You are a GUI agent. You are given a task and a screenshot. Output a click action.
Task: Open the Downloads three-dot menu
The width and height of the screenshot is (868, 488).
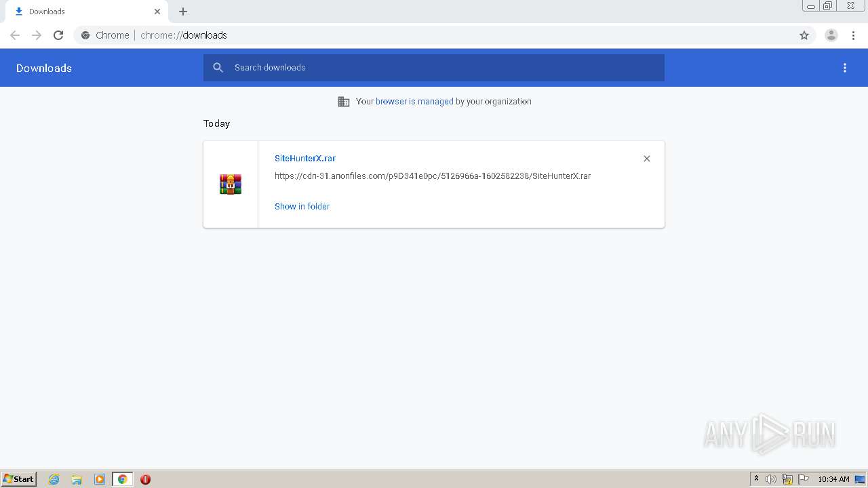pos(845,68)
